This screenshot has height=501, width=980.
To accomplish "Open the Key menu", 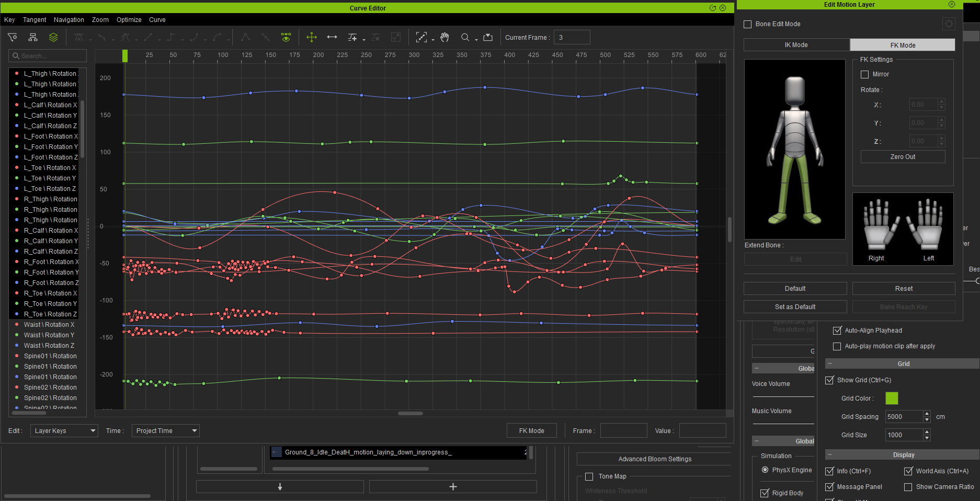I will [9, 20].
